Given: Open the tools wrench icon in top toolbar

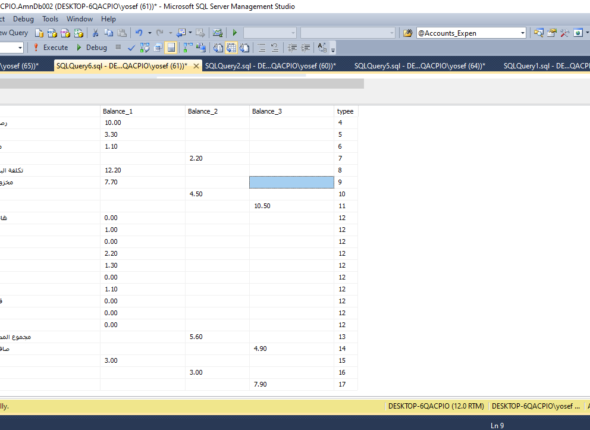Looking at the screenshot, I should 564,33.
